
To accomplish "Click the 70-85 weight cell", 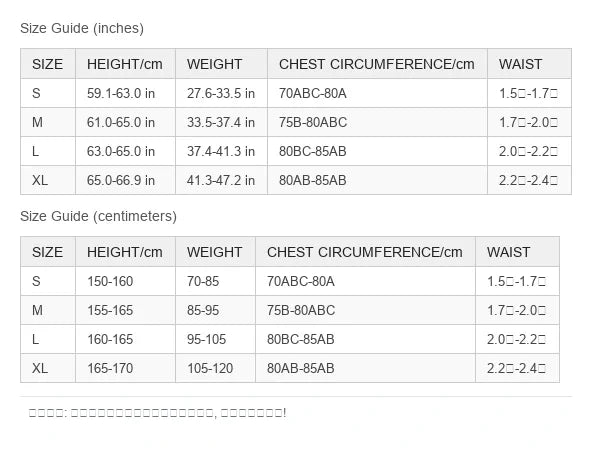I will [216, 281].
